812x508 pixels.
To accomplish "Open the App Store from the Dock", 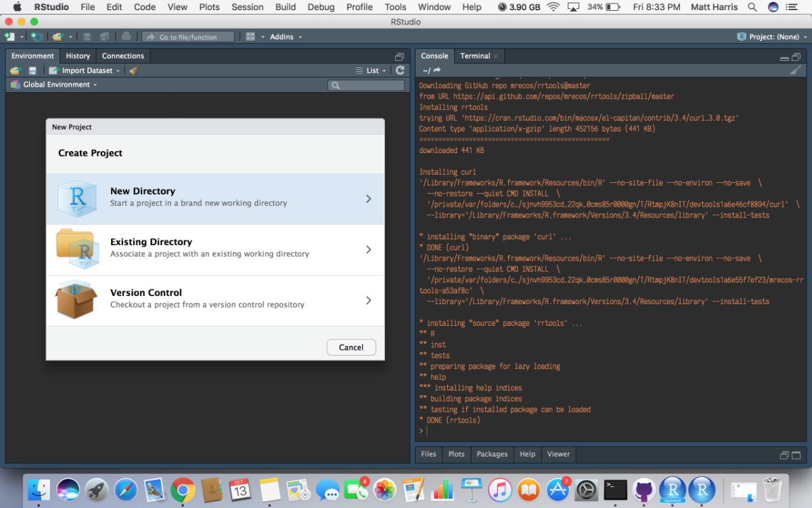I will (x=558, y=489).
